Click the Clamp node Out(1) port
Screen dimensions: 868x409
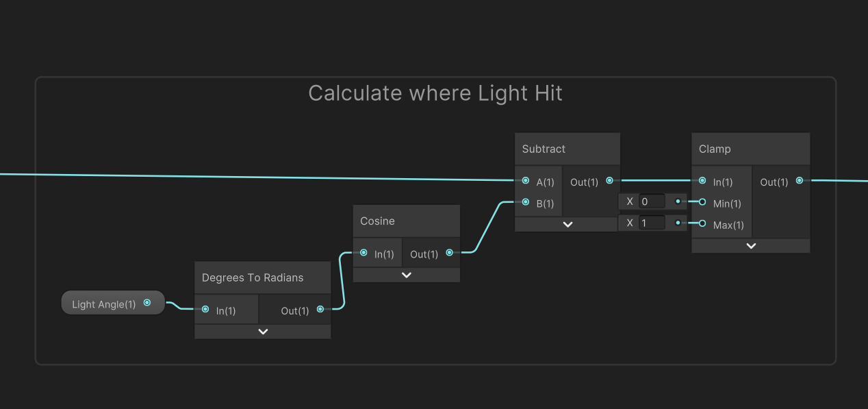(x=800, y=181)
